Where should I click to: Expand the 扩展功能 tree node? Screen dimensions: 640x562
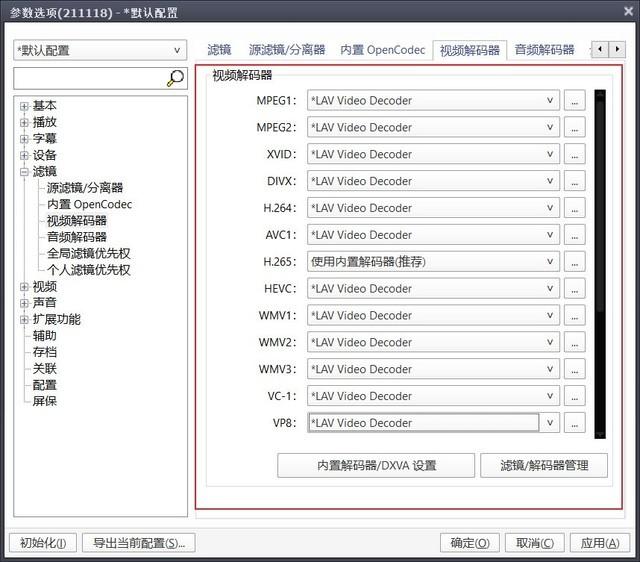[24, 320]
